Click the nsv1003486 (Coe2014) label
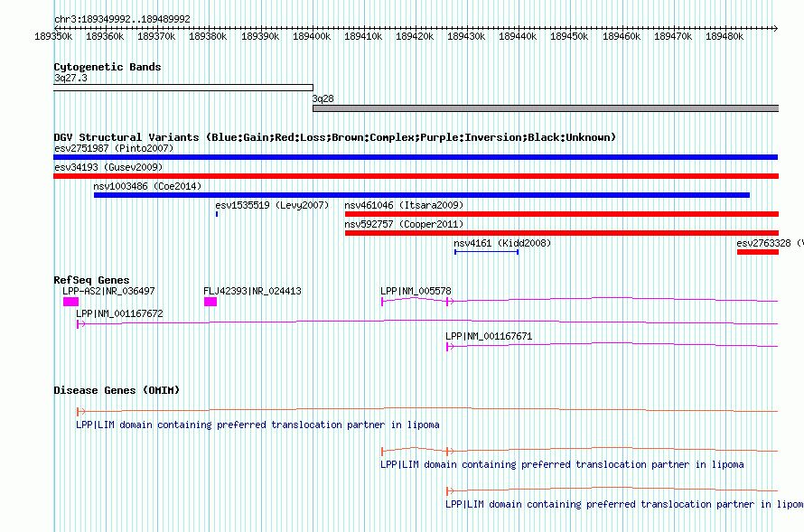The image size is (804, 532). coord(147,187)
